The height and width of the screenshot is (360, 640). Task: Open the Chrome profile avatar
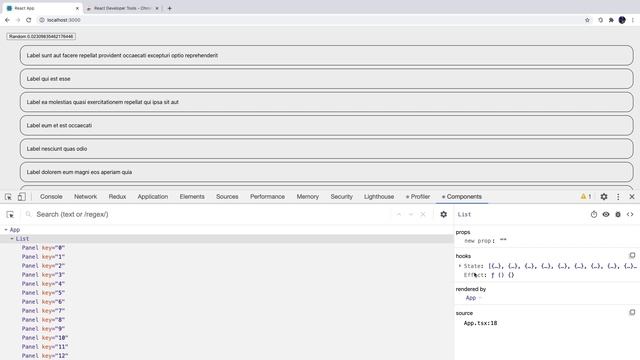point(622,20)
